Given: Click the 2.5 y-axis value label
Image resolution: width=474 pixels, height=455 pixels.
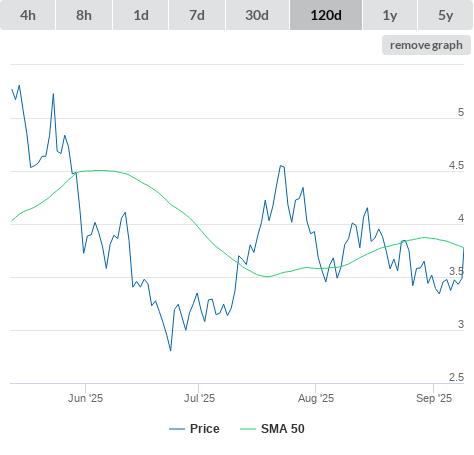Looking at the screenshot, I should point(456,377).
